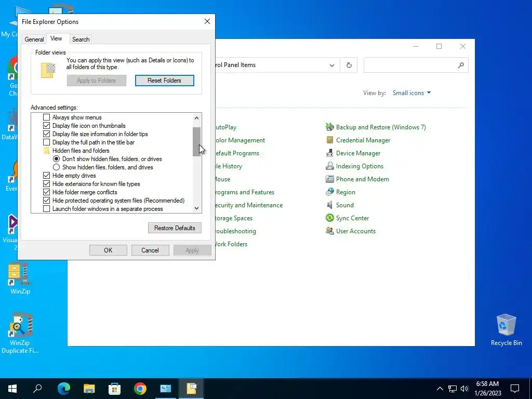Launch Google Chrome from taskbar

[x=140, y=389]
